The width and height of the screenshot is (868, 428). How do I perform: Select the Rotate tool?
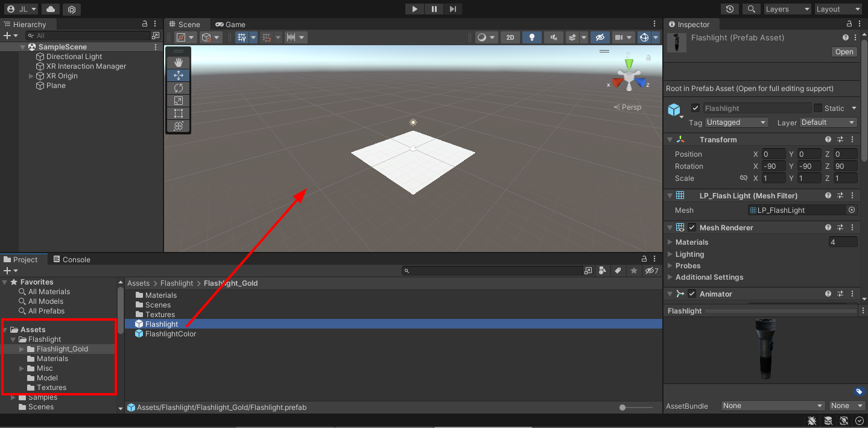(x=178, y=87)
